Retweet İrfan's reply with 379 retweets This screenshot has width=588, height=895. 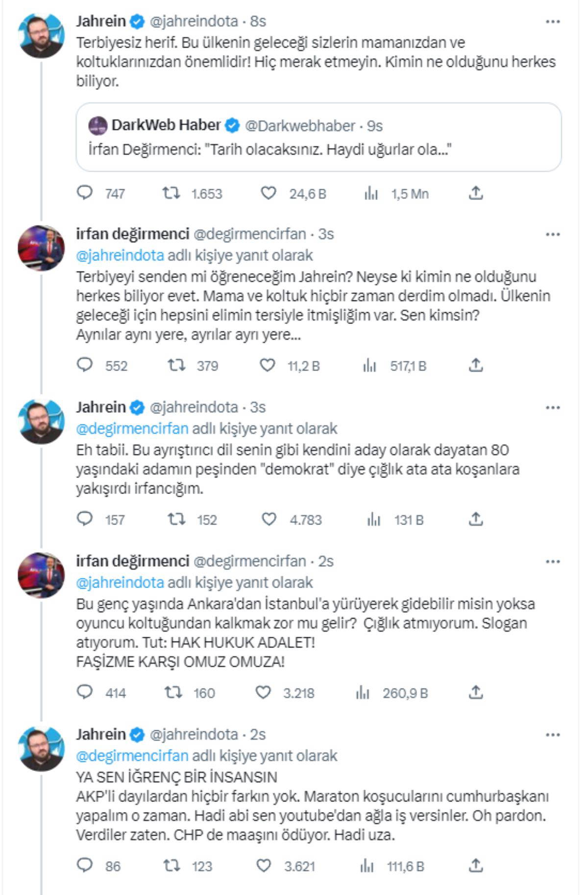point(176,365)
